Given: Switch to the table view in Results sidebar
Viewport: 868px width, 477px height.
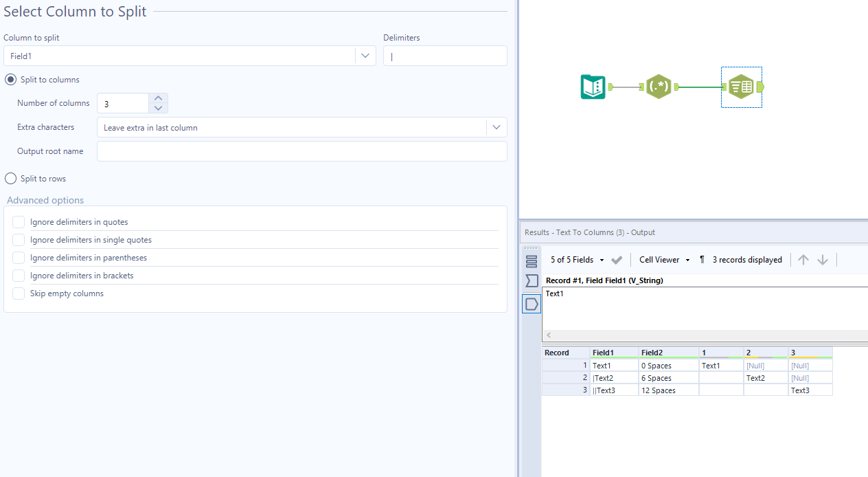Looking at the screenshot, I should pos(531,260).
